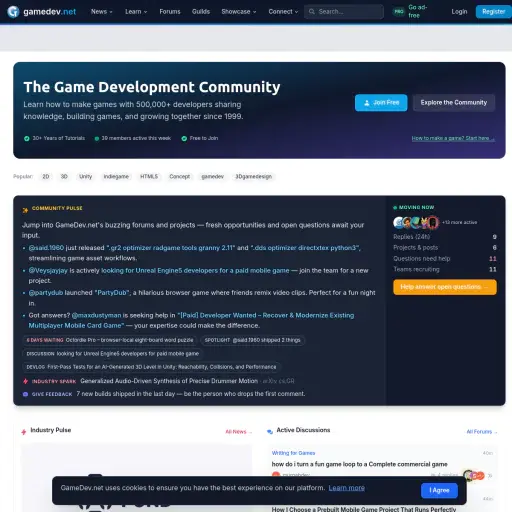Click 7 new builds shipped feedback text
Screen dimensions: 512x512
(191, 394)
